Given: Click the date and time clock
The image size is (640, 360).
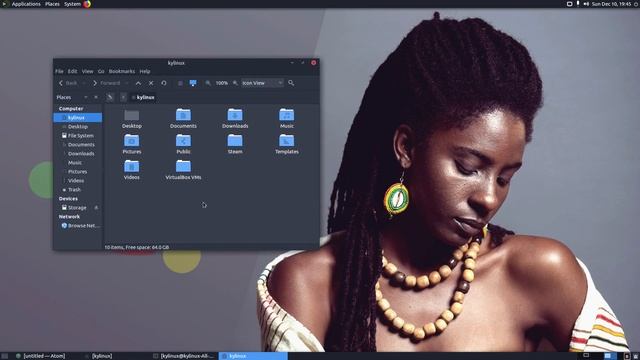Looking at the screenshot, I should point(611,4).
